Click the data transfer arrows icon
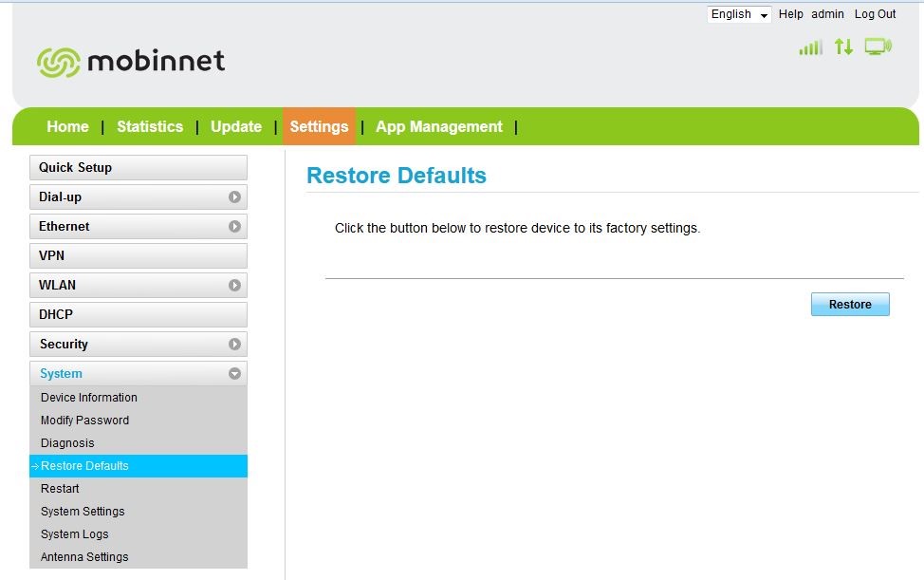924x580 pixels. pos(843,47)
